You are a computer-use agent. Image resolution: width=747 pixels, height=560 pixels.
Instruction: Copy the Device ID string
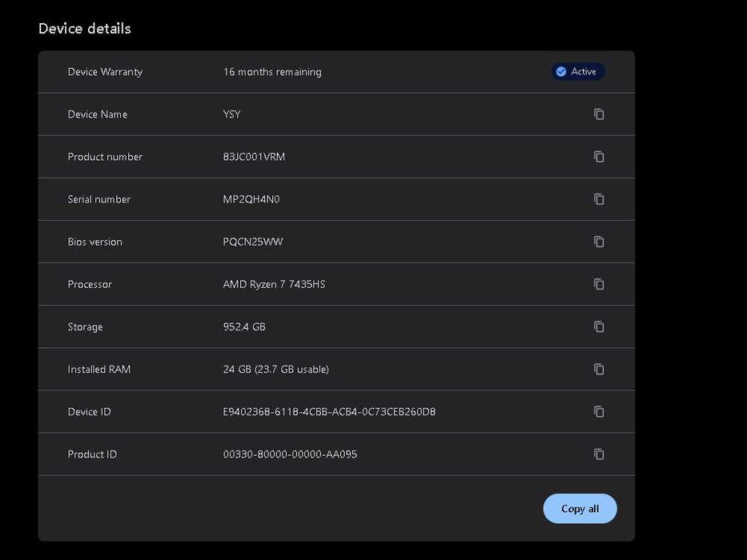pyautogui.click(x=599, y=411)
